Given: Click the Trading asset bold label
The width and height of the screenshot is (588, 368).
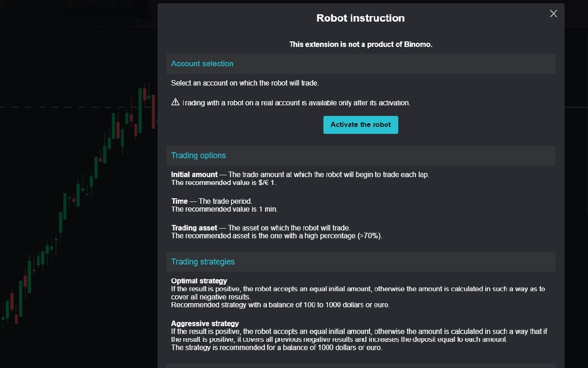Looking at the screenshot, I should pyautogui.click(x=194, y=228).
